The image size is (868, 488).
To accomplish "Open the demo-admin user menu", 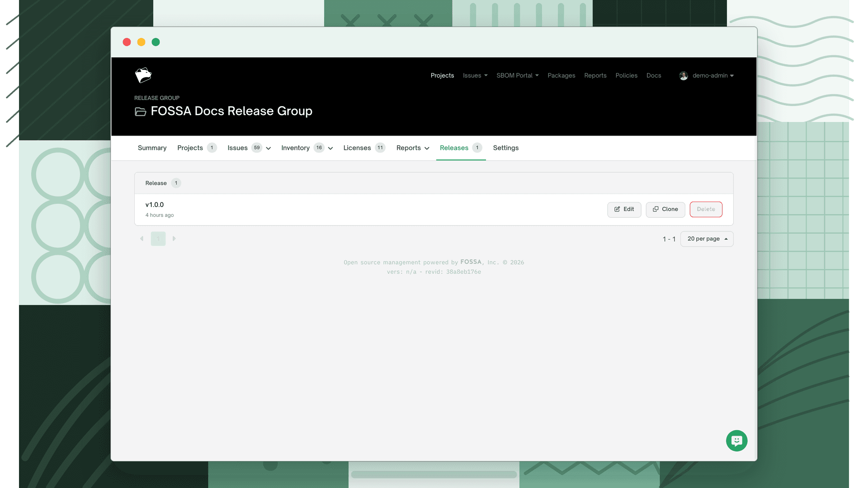I will [x=707, y=75].
